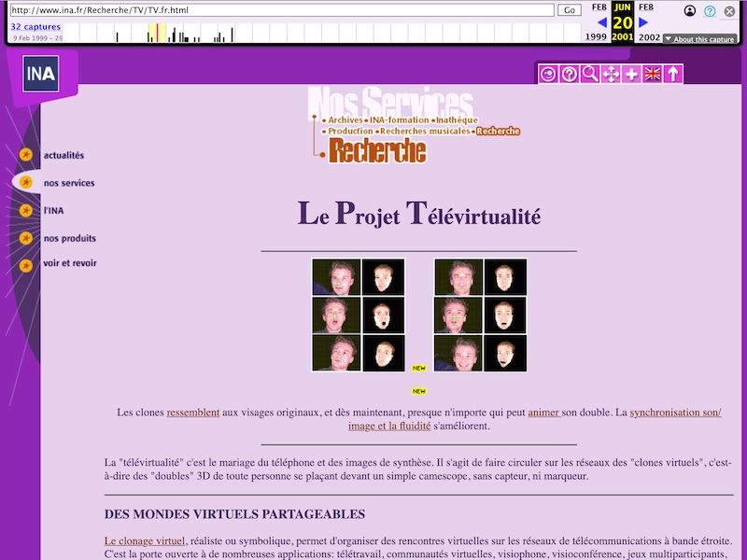Go to next capture with right blue arrow
This screenshot has width=747, height=560.
tap(643, 22)
